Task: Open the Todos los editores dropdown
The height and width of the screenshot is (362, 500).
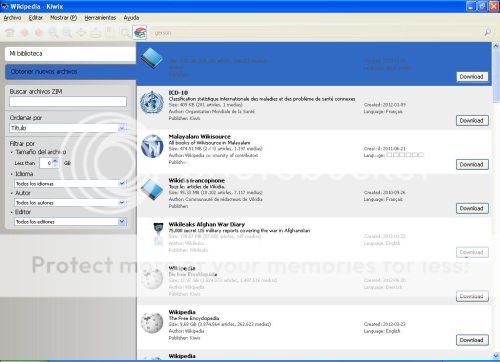Action: tap(70, 222)
